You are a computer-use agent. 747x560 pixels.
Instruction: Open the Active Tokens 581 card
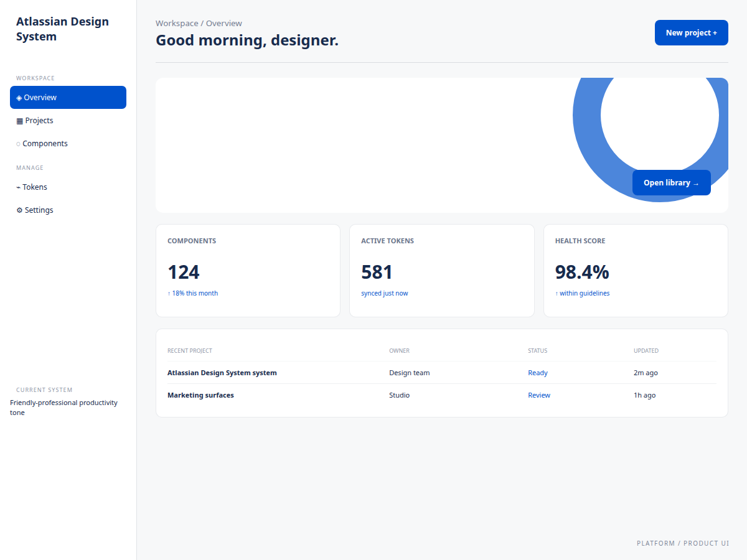[442, 271]
